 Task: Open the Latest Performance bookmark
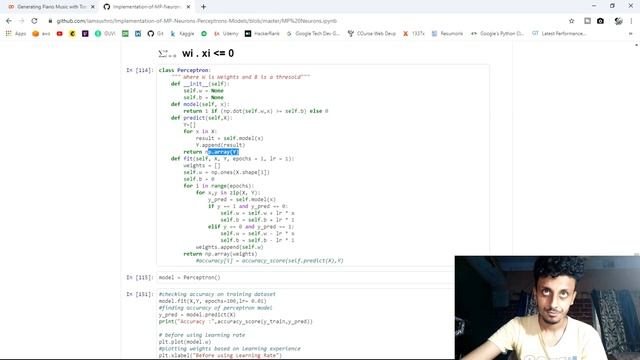[559, 33]
